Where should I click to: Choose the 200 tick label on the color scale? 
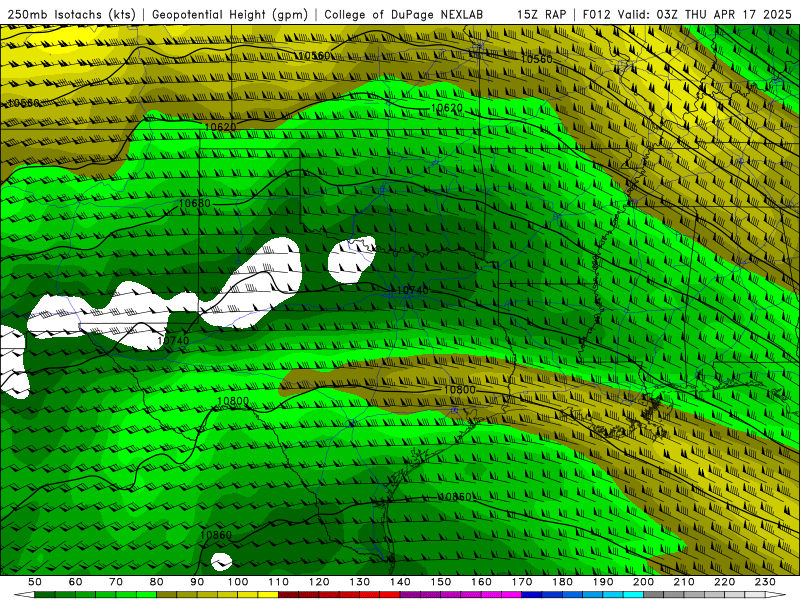(x=644, y=582)
